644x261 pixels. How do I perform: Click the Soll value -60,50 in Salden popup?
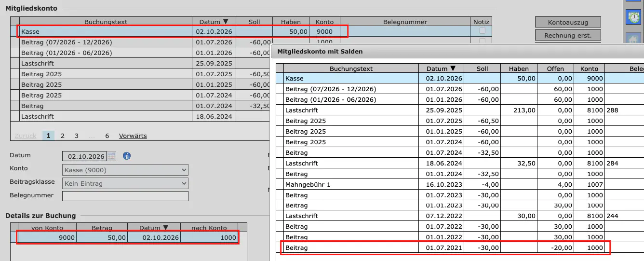pos(488,121)
